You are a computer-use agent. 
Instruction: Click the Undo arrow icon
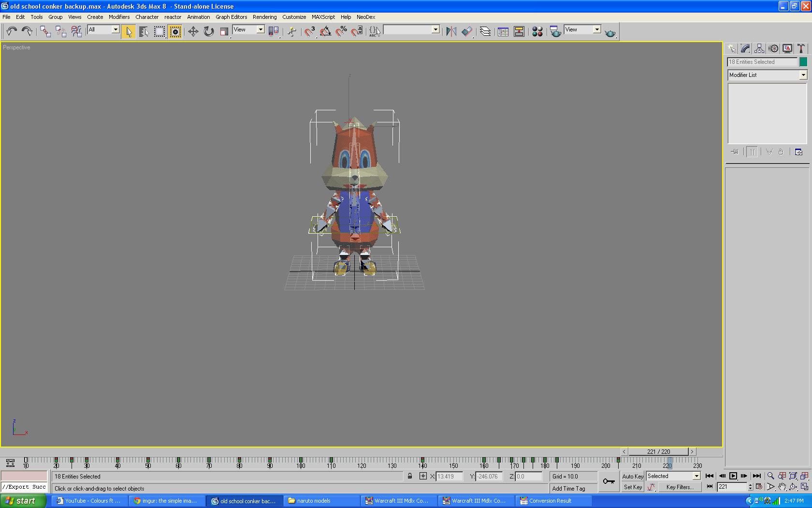pyautogui.click(x=12, y=31)
